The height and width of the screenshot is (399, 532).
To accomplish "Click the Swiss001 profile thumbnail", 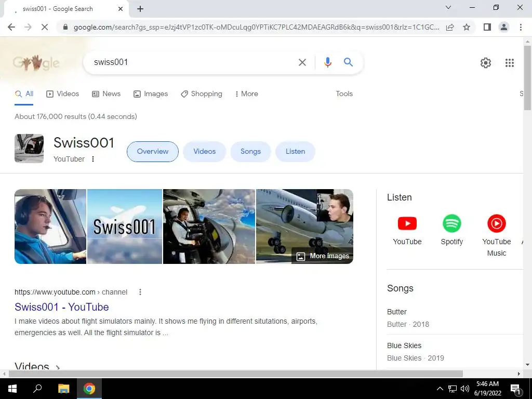I will tap(29, 149).
